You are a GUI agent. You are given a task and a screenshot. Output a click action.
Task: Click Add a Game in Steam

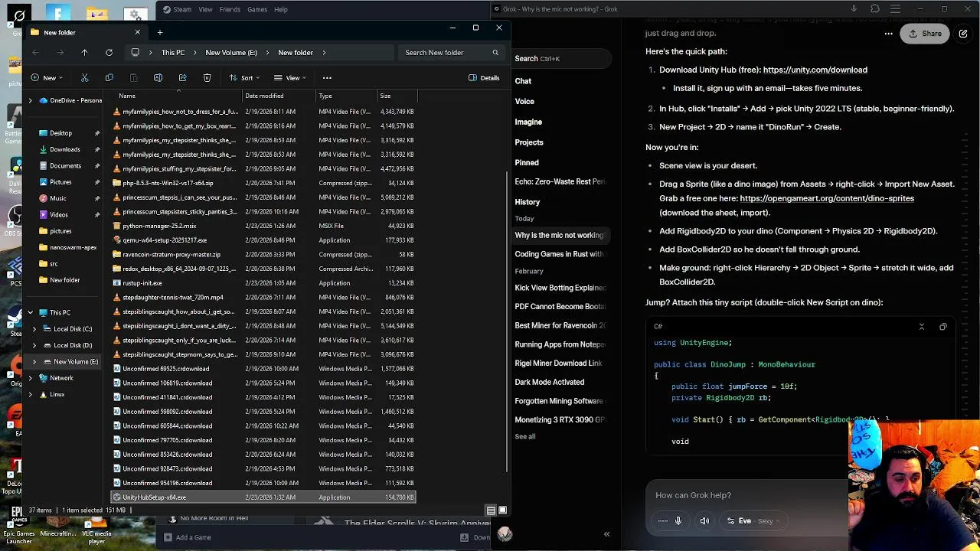point(187,537)
